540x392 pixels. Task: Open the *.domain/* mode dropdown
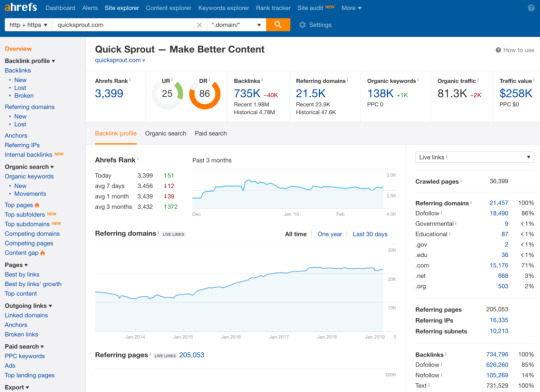click(x=237, y=25)
